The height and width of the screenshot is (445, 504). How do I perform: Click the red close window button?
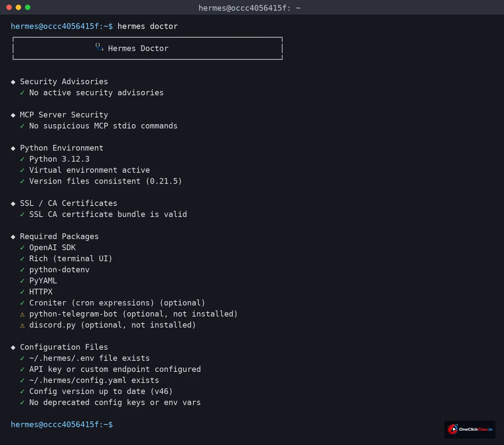coord(9,7)
